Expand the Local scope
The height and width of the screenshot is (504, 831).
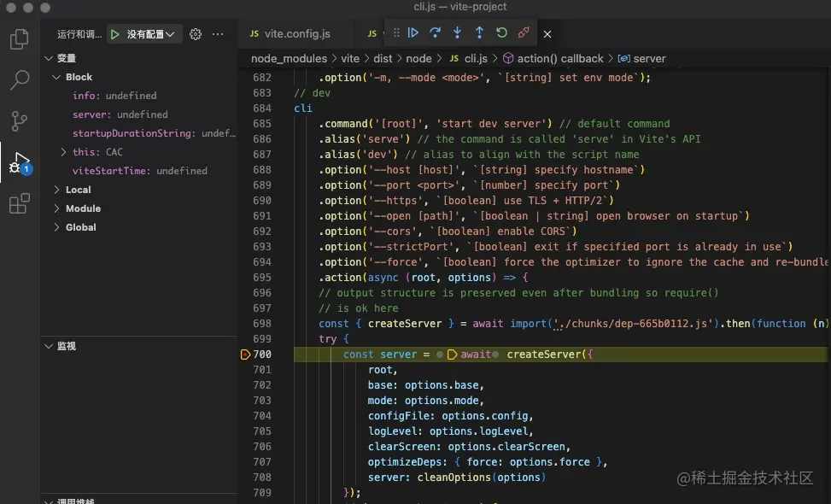[56, 190]
